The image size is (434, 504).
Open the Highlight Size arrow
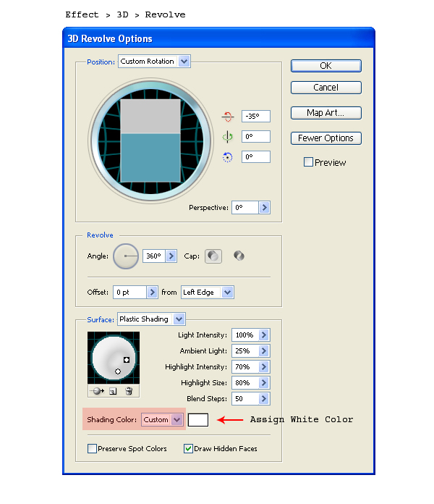(x=264, y=383)
